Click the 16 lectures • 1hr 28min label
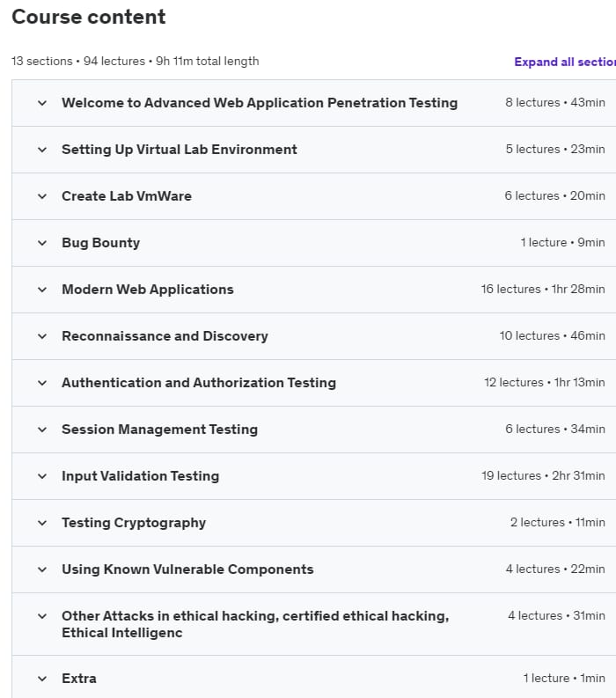 pos(543,290)
